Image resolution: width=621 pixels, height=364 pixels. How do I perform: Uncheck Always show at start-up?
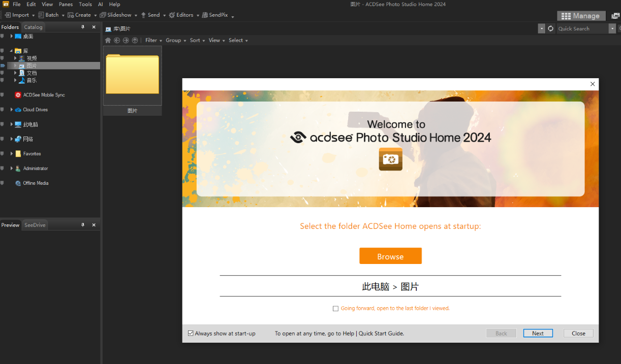191,334
